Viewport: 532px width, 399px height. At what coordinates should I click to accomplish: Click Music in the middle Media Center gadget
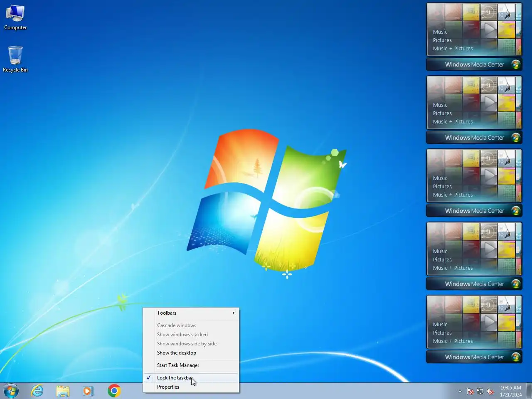tap(440, 178)
